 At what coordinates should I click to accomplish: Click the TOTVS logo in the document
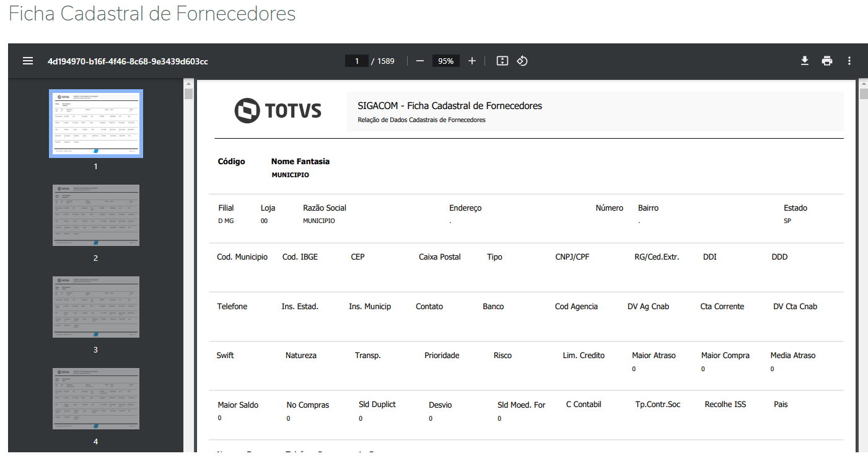click(x=278, y=111)
